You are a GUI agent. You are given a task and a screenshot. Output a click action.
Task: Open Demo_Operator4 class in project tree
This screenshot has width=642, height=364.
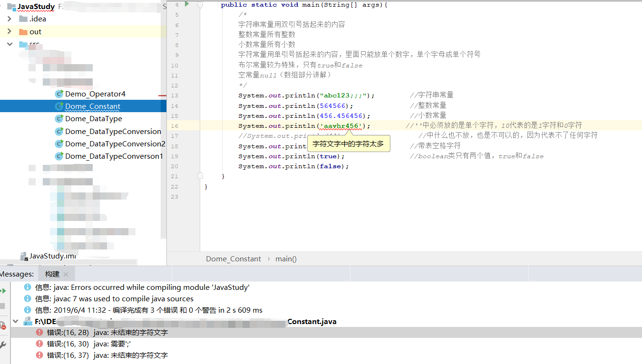[x=95, y=94]
